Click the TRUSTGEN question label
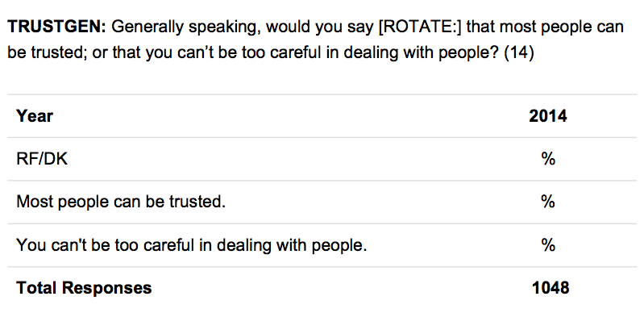644x313 pixels. (57, 27)
